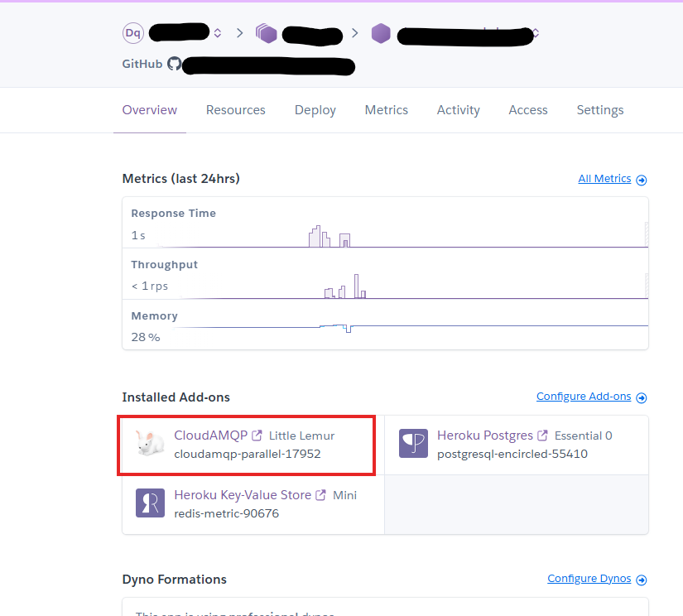Open the Configure Add-ons link
Screen dimensions: 683x616
click(583, 397)
